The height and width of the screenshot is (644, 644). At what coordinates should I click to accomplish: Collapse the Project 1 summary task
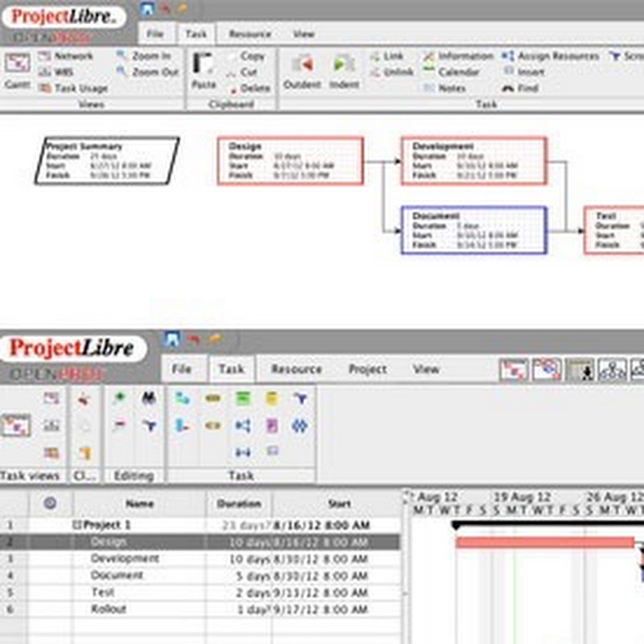click(78, 525)
